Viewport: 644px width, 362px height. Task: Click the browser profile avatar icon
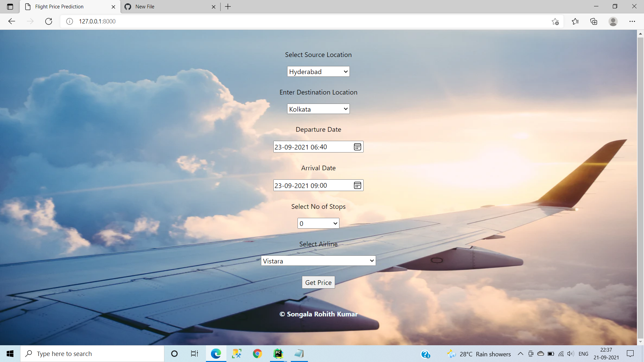tap(613, 21)
